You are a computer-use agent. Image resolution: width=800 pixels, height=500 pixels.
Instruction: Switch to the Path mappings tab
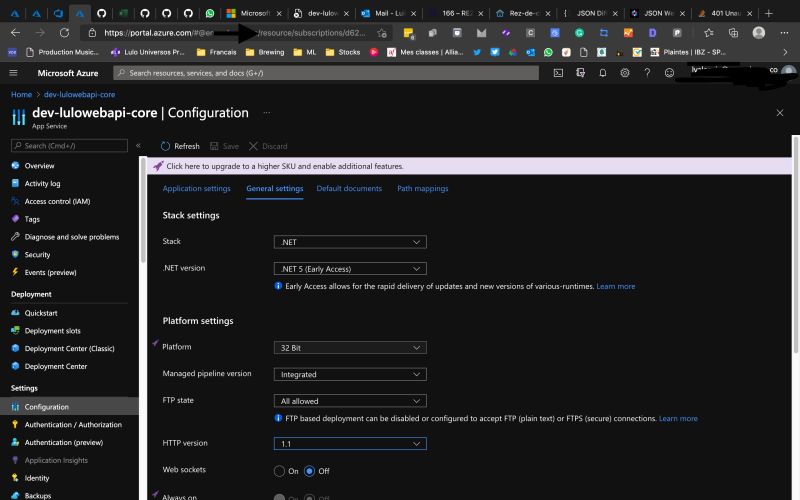422,188
